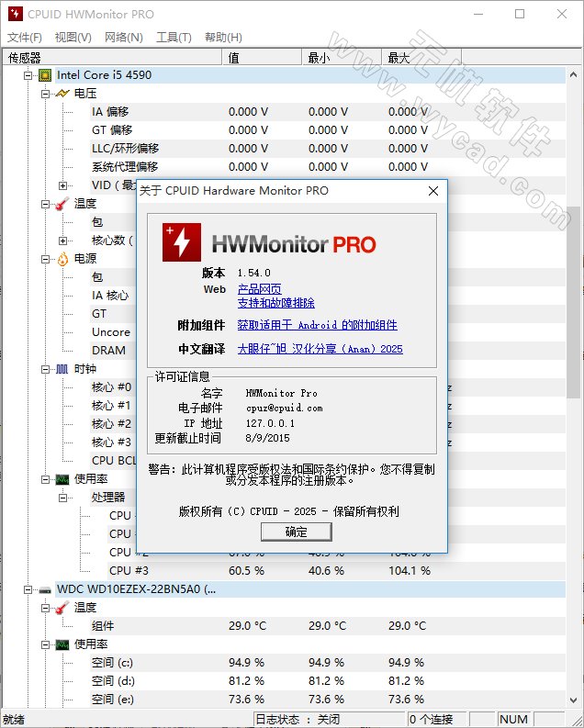Screen dimensions: 584x728
Task: Collapse the CPU 温度 group
Action: coord(45,204)
